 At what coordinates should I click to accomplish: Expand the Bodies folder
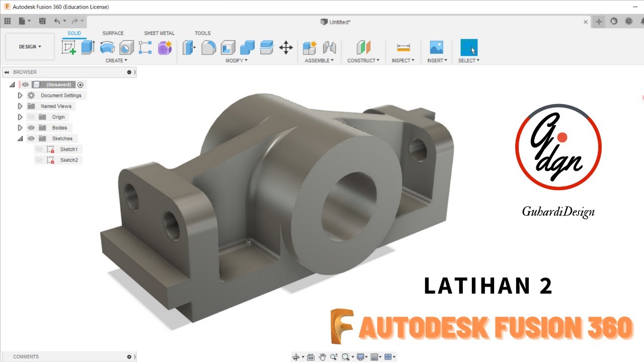coord(20,128)
